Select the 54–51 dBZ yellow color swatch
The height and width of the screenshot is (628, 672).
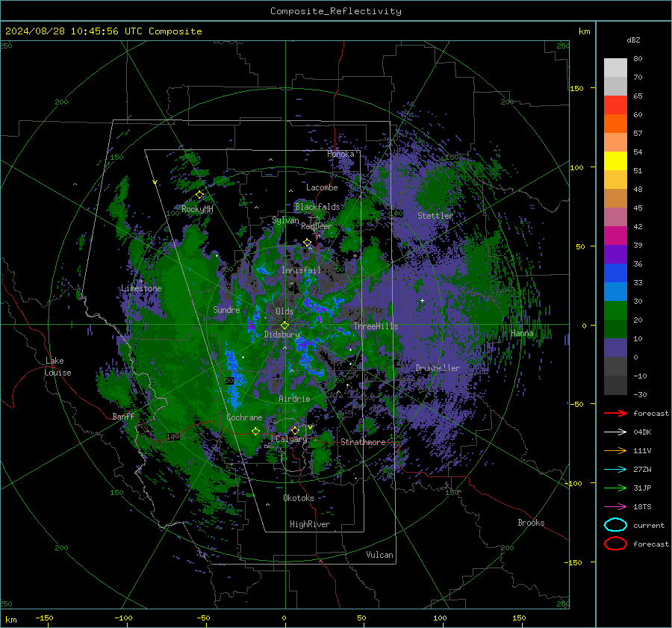[x=615, y=161]
